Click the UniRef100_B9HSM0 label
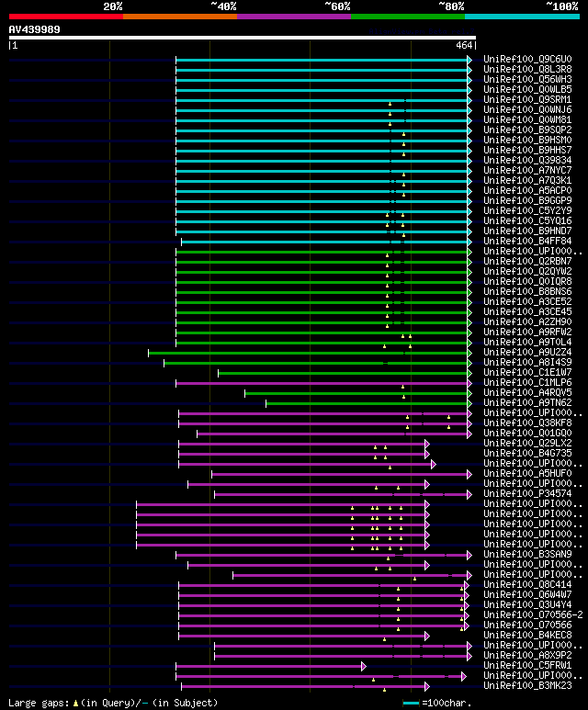The width and height of the screenshot is (588, 710). pos(527,140)
